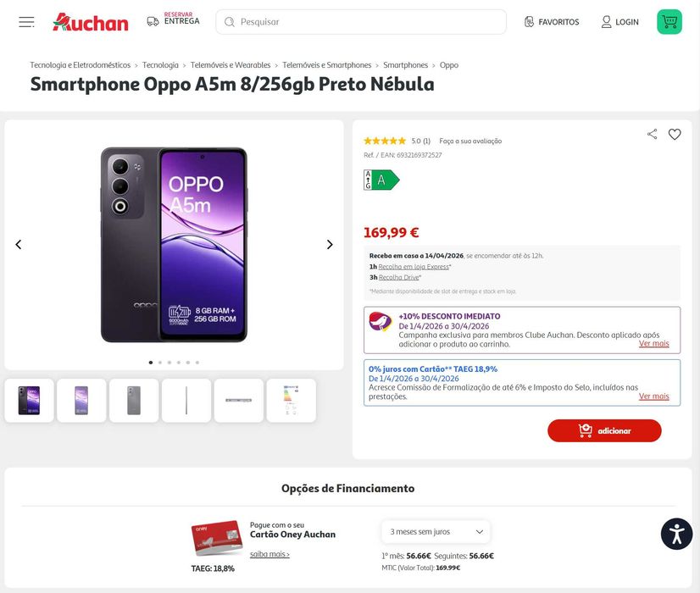700x593 pixels.
Task: Click the five-star rating
Action: (x=385, y=141)
